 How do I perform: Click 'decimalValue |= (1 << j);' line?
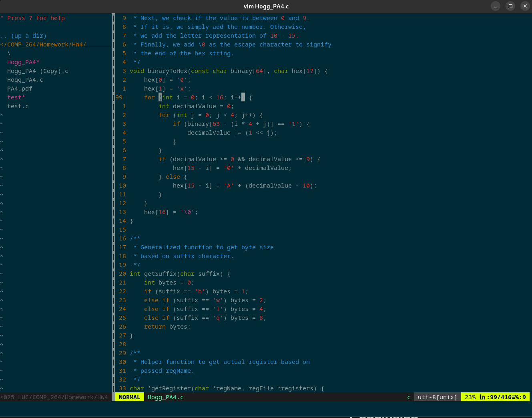232,133
